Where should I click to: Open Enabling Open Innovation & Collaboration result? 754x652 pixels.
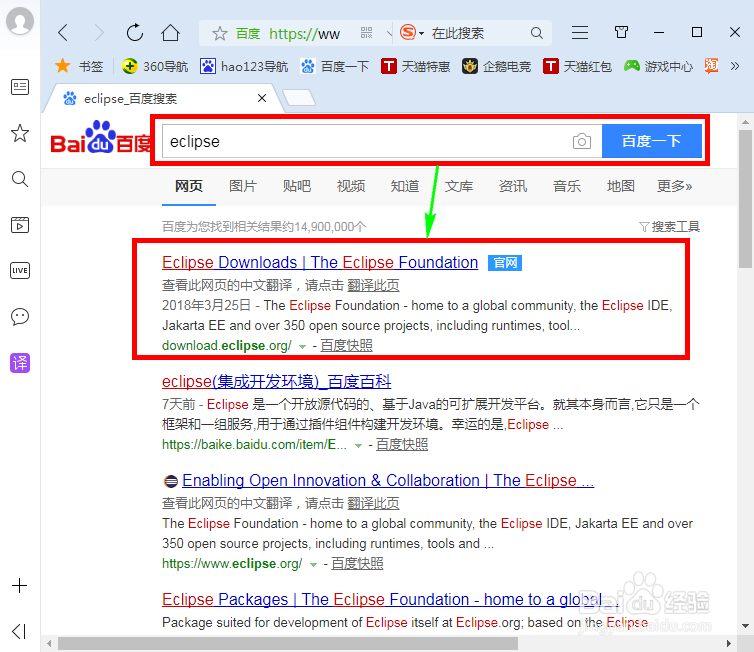pyautogui.click(x=388, y=480)
